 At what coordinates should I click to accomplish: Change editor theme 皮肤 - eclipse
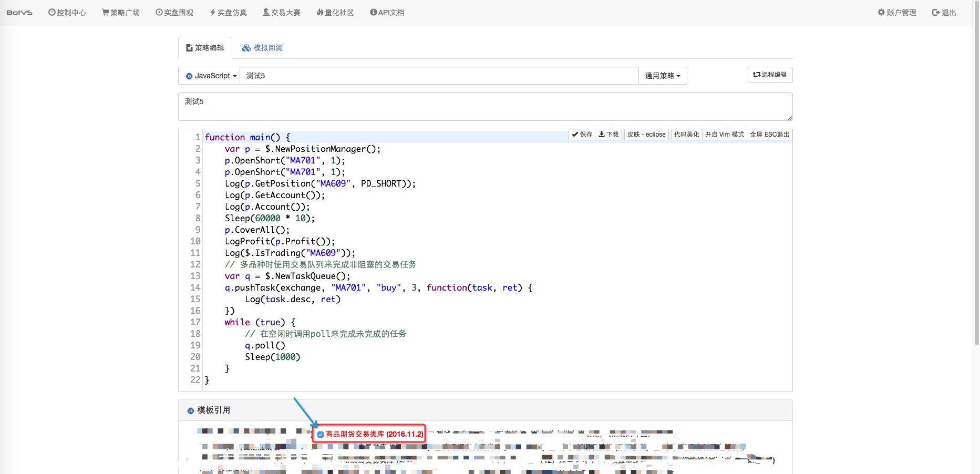[646, 135]
